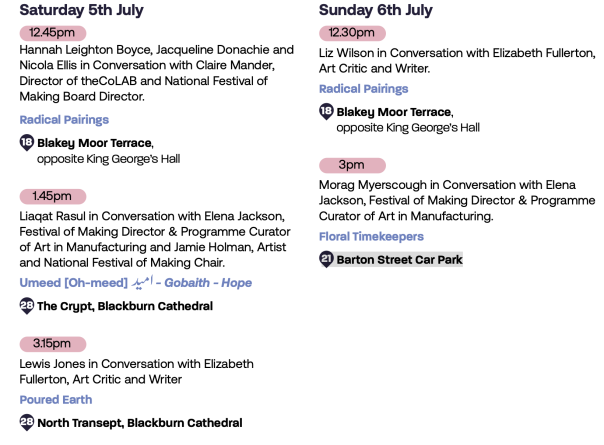Click the Sunday 6th July heading

pyautogui.click(x=376, y=10)
